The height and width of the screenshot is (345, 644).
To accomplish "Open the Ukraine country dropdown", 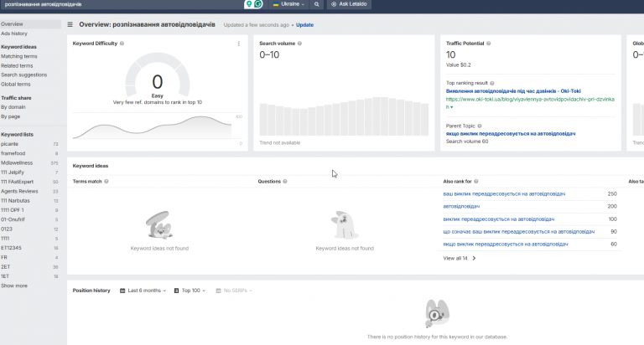I will tap(288, 4).
